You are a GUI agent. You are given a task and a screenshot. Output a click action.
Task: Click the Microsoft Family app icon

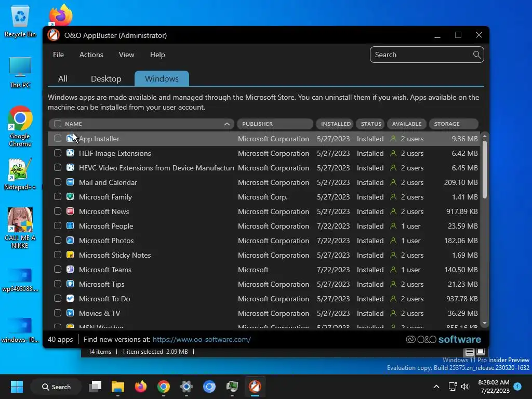click(x=70, y=197)
